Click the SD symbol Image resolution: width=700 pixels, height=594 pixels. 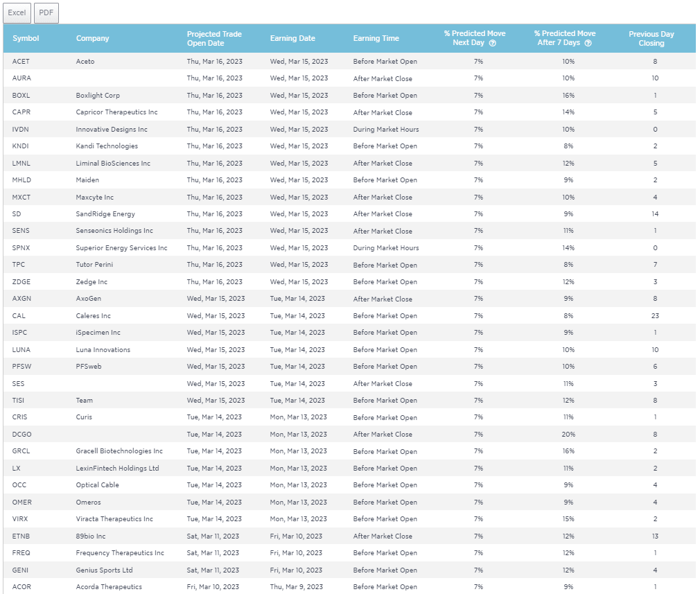[17, 214]
